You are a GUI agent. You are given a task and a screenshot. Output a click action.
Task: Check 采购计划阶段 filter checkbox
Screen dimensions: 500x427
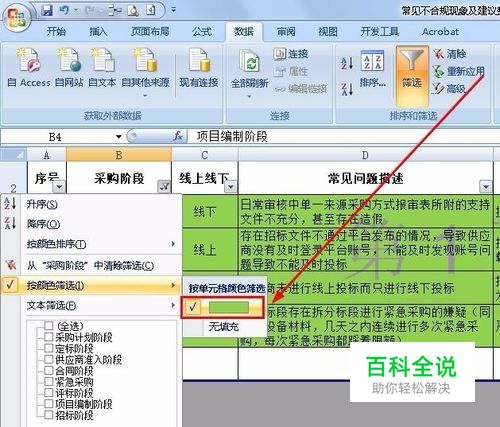point(49,337)
